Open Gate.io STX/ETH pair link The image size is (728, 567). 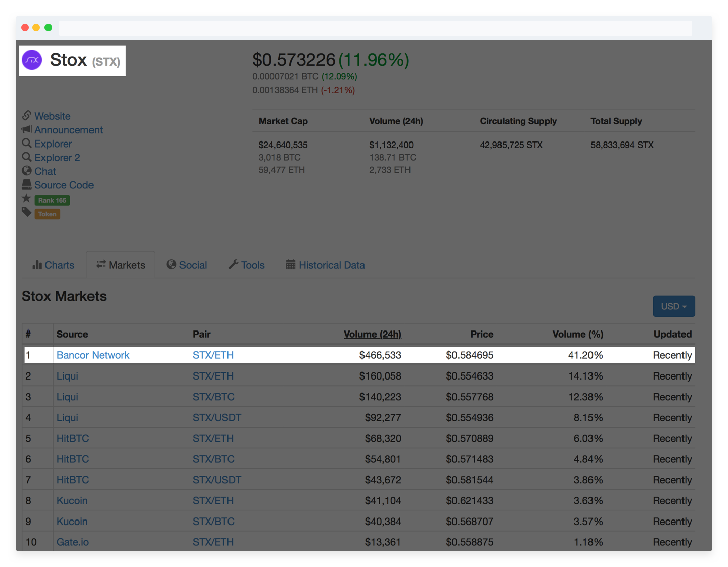(x=213, y=542)
